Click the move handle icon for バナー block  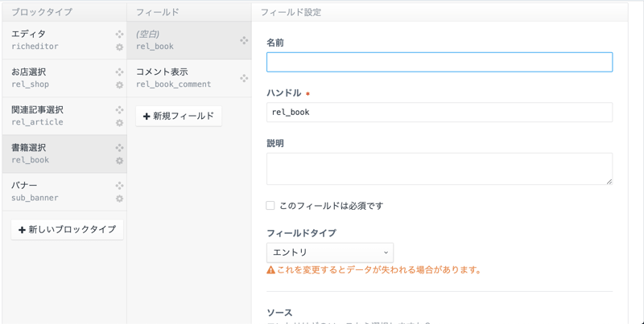coord(119,186)
